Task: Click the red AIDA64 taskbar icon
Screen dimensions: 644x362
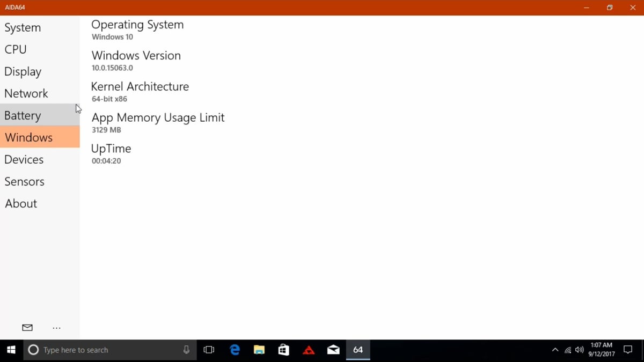Action: (x=309, y=350)
